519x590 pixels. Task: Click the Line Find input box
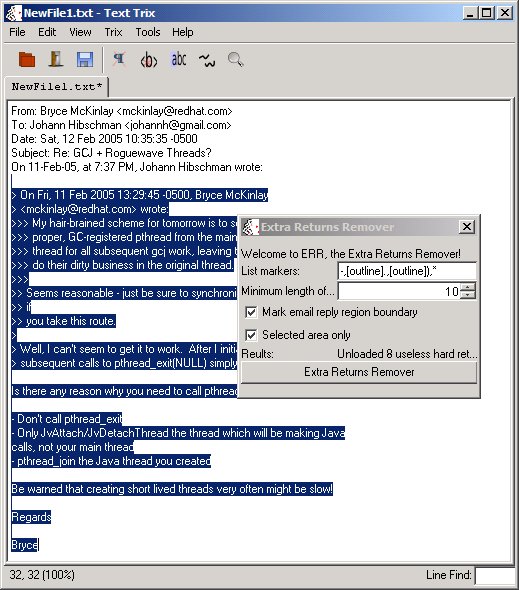(495, 575)
